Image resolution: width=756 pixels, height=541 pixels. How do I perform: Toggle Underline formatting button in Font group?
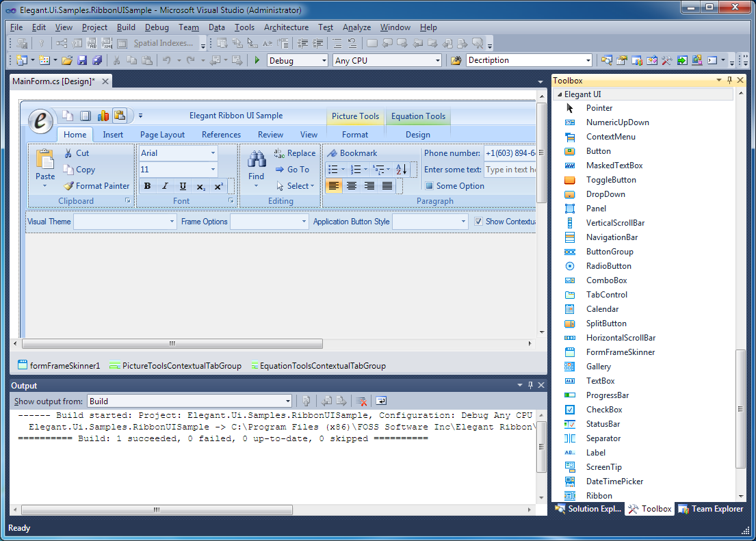183,186
